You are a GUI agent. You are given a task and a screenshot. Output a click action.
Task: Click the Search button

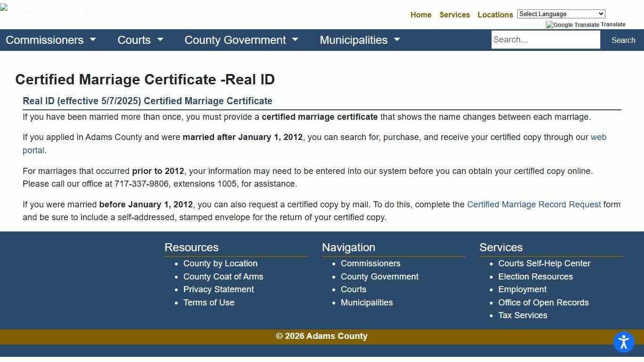[x=623, y=40]
